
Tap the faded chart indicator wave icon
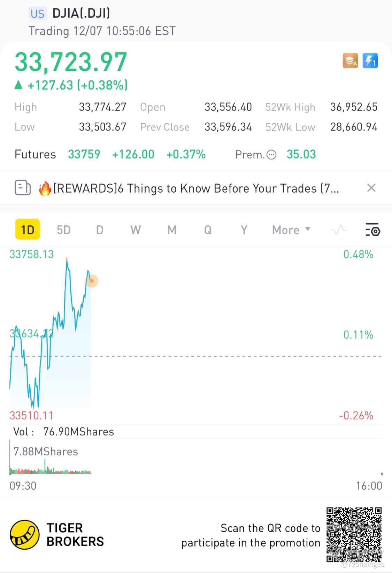(339, 230)
